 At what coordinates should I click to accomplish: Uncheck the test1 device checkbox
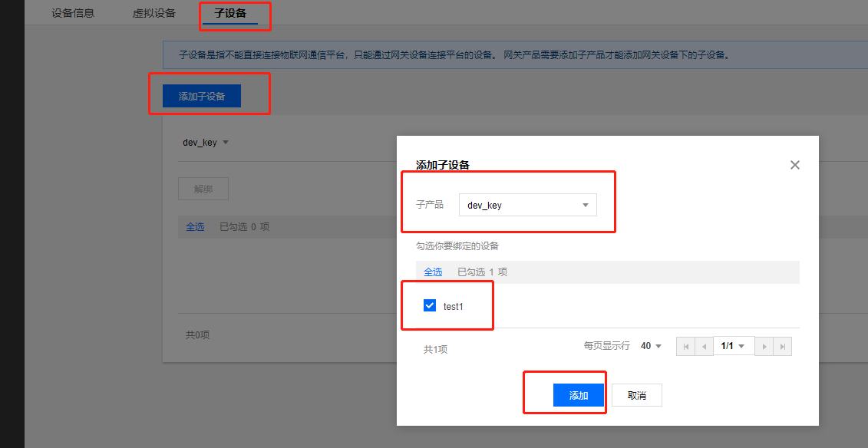point(430,305)
